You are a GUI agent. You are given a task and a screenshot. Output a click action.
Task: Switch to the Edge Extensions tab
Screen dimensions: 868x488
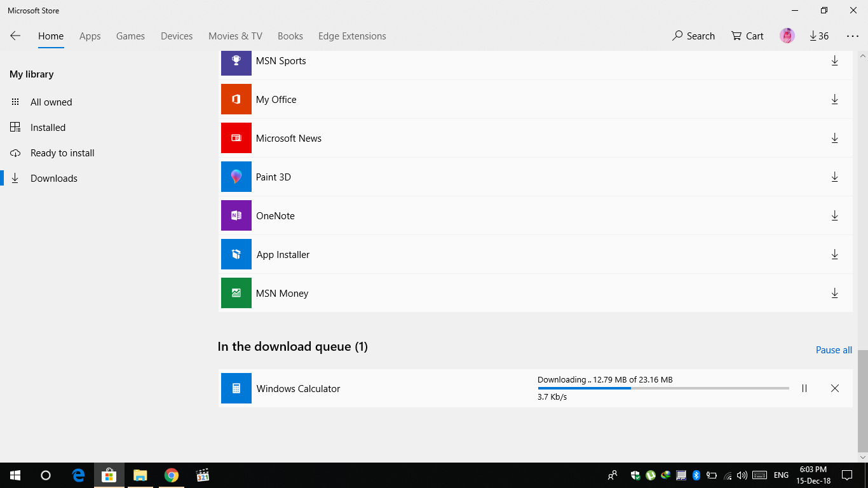352,36
